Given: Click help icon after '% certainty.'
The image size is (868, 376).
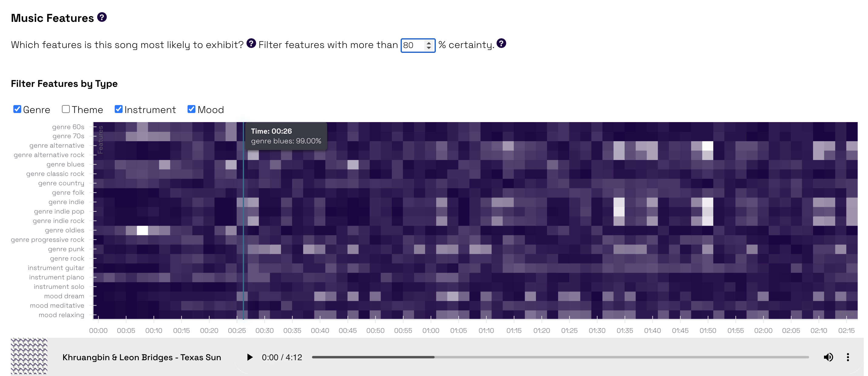Looking at the screenshot, I should [x=501, y=43].
